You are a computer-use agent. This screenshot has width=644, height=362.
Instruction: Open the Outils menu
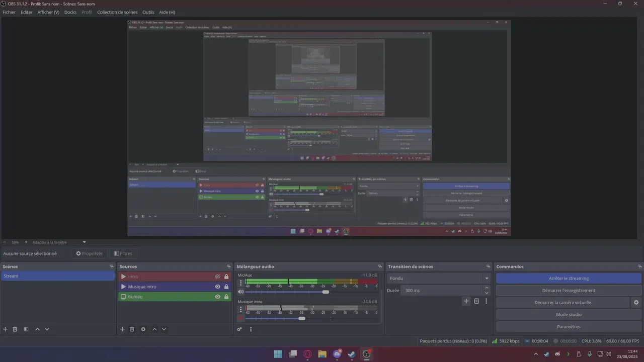(148, 12)
